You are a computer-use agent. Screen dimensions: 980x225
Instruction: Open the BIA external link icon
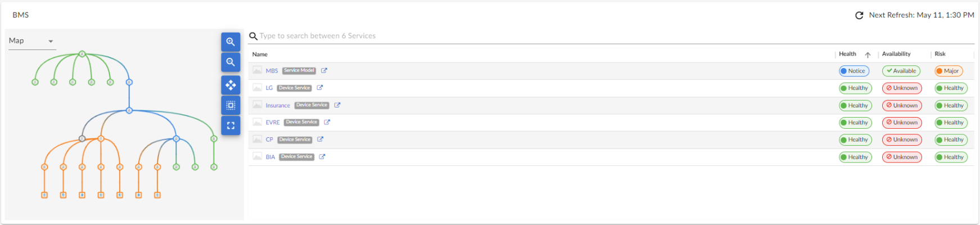tap(322, 157)
